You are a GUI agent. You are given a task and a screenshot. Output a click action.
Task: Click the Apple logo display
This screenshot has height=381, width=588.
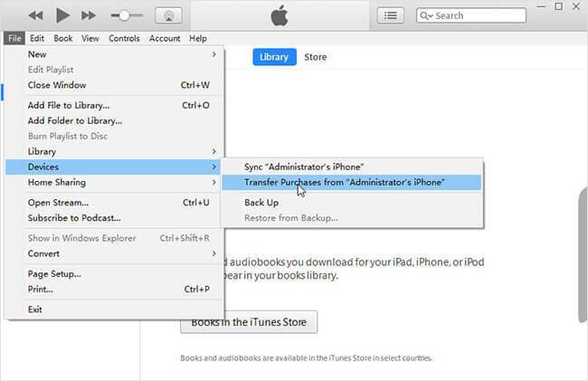point(277,15)
